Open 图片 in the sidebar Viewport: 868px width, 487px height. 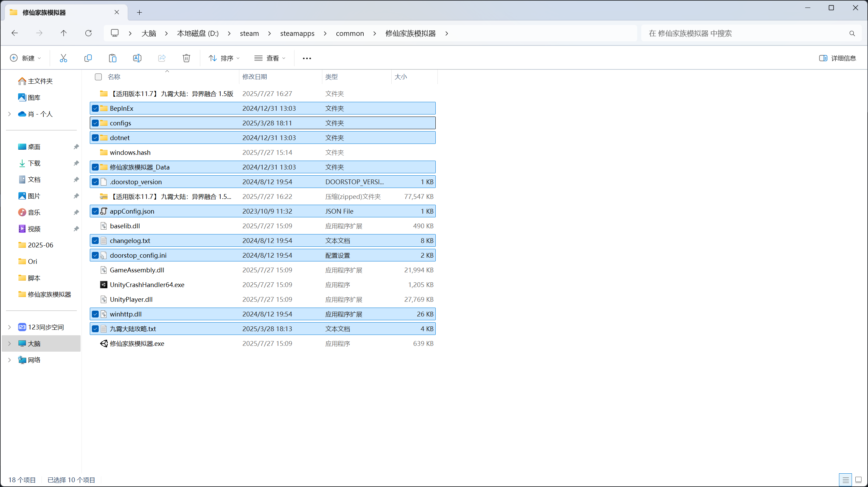pos(29,196)
